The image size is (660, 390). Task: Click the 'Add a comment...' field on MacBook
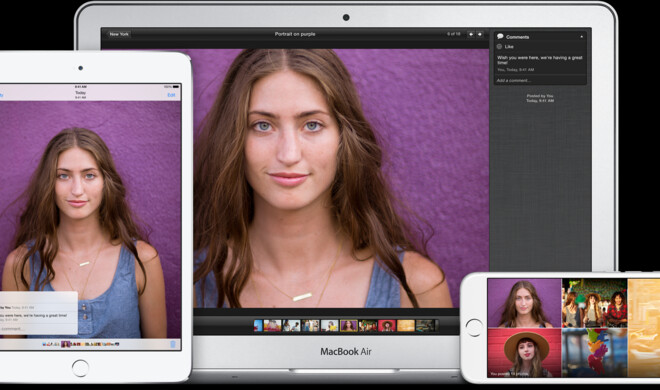(540, 80)
